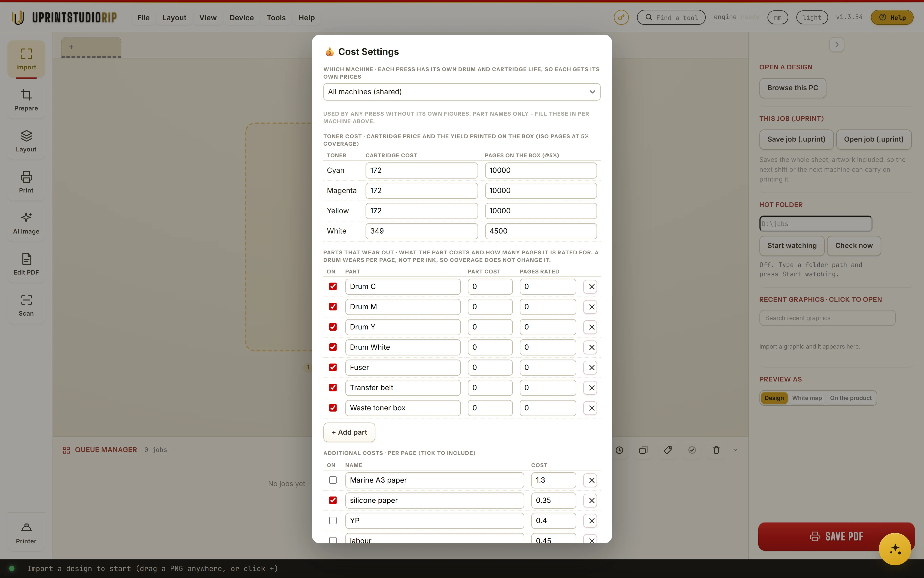Open the Edit PDF tool

[x=26, y=264]
